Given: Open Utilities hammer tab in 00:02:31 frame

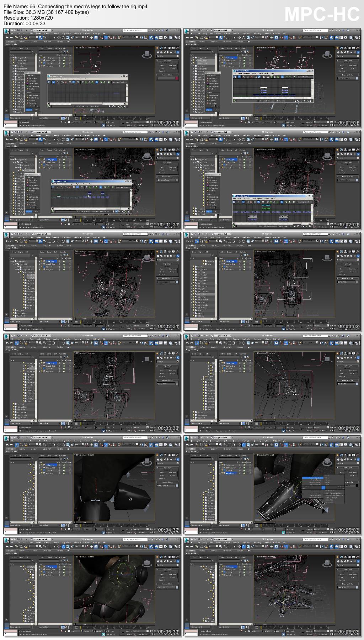Looking at the screenshot, I should (x=177, y=252).
